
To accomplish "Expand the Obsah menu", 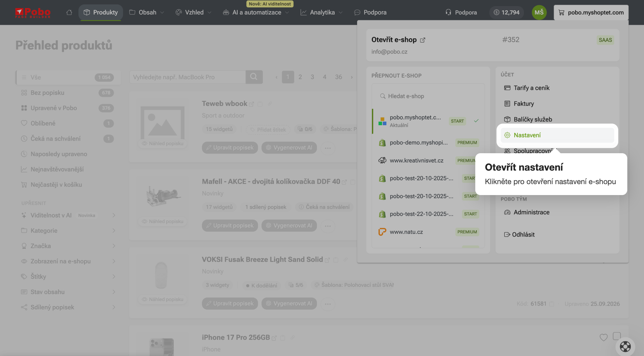I will pyautogui.click(x=147, y=12).
